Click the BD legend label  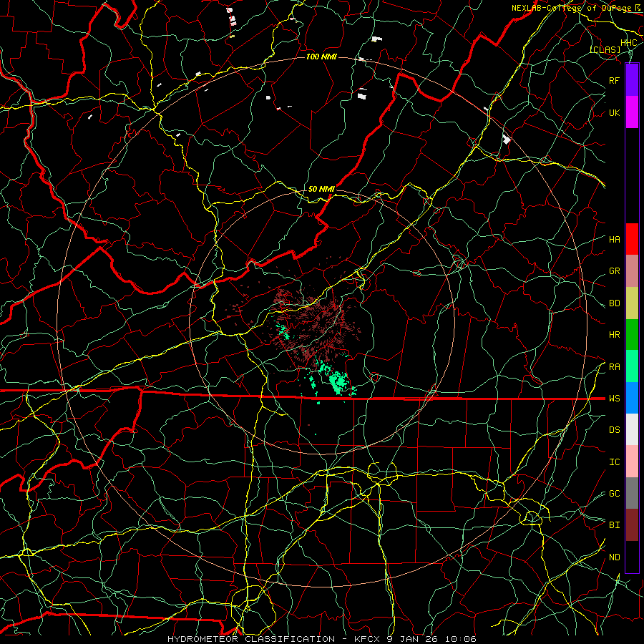coord(614,303)
